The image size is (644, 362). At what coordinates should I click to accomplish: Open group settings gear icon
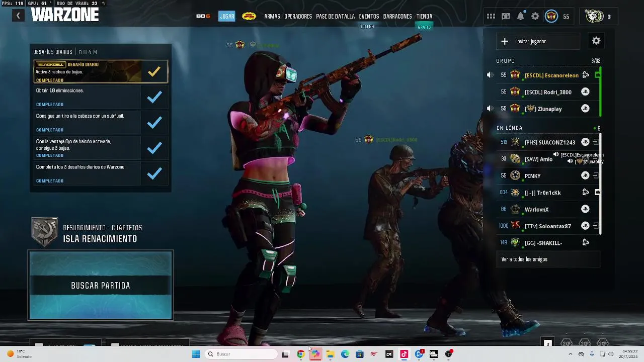(596, 41)
